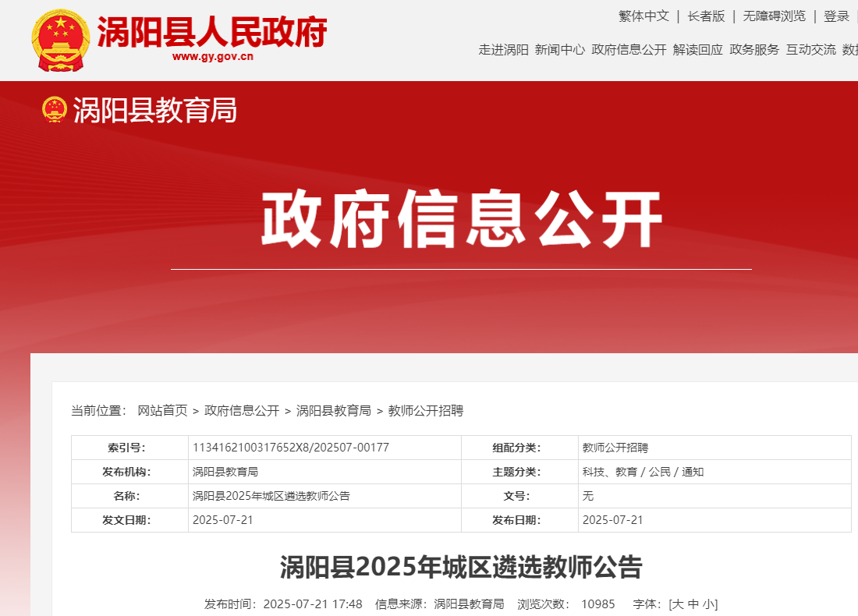This screenshot has width=858, height=616.
Task: Click the article headline 涡阳县2025年城区遴选教师公告
Action: coord(461,567)
